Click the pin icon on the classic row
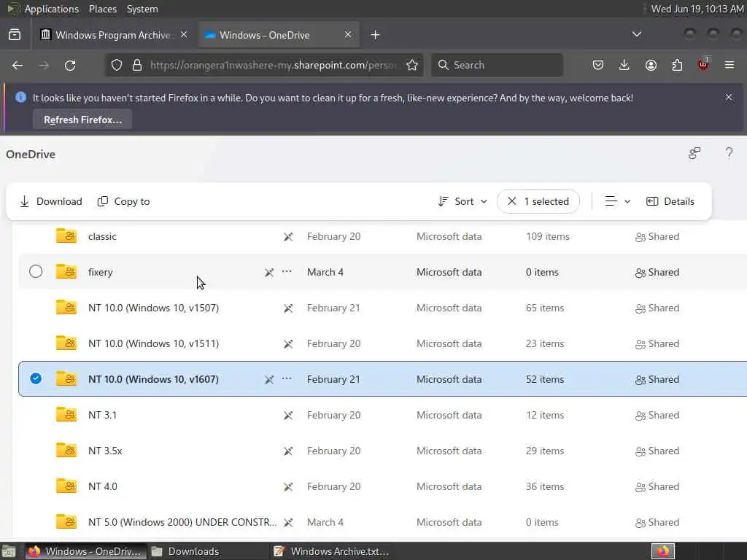 [288, 237]
